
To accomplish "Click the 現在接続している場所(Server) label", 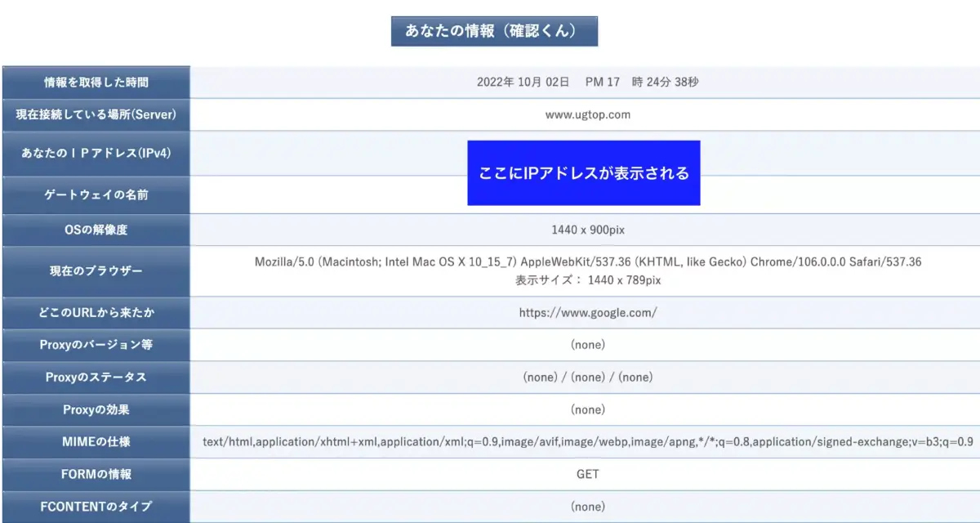I will coord(96,115).
